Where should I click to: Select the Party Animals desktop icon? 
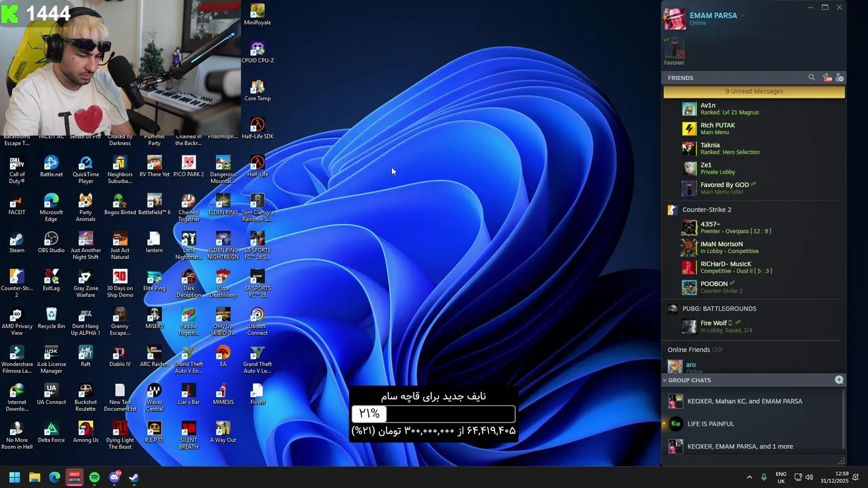pyautogui.click(x=85, y=208)
